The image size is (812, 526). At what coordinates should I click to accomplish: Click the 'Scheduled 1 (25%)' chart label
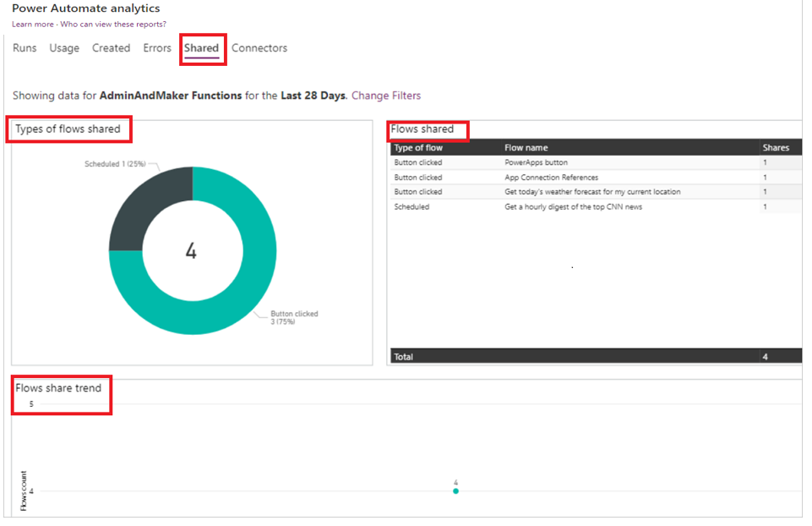tap(115, 164)
